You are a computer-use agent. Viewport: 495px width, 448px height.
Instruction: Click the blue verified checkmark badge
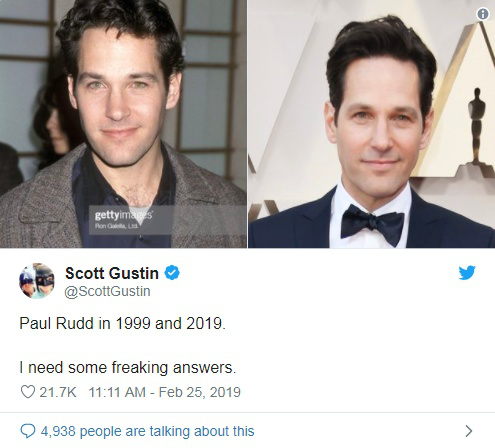coord(172,273)
